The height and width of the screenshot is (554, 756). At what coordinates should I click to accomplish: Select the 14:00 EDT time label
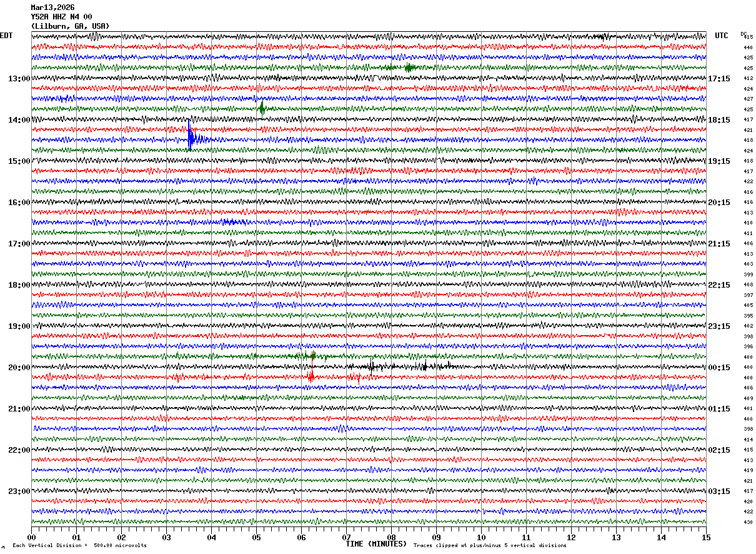(x=19, y=120)
